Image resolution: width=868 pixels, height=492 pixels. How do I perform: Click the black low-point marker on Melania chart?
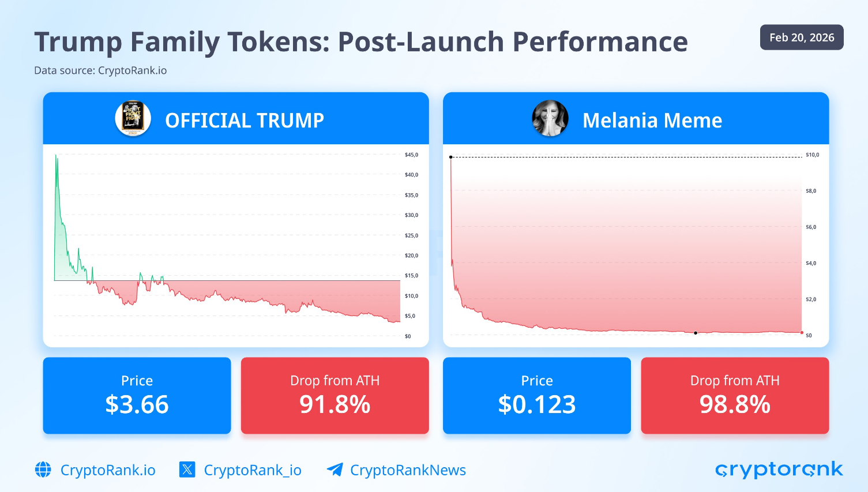coord(696,333)
